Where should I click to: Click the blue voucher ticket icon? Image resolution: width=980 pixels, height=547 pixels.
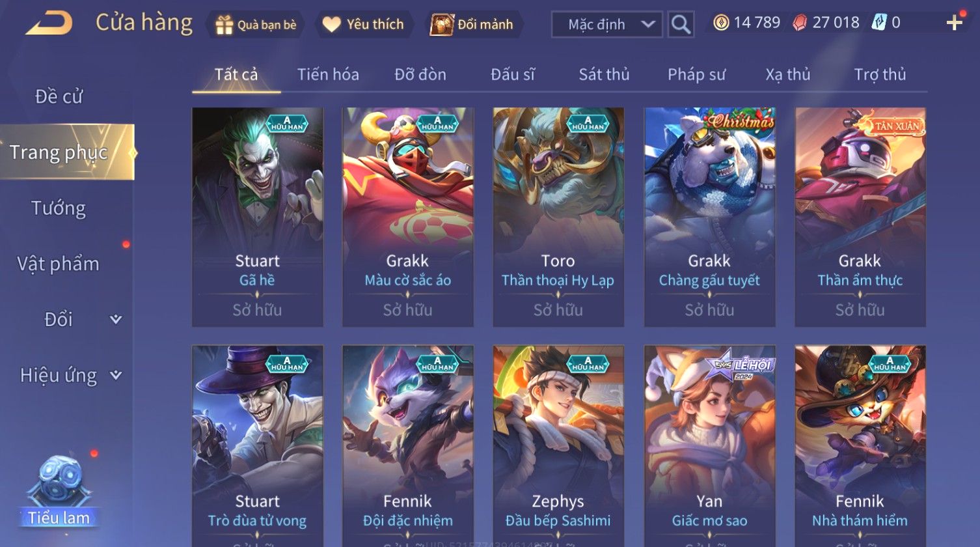pos(879,23)
